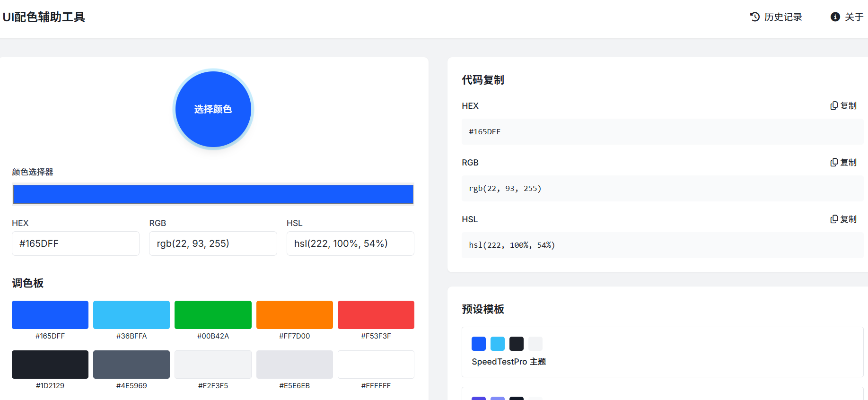Open 历史记录 from the header
Viewport: 868px width, 400px height.
point(783,17)
